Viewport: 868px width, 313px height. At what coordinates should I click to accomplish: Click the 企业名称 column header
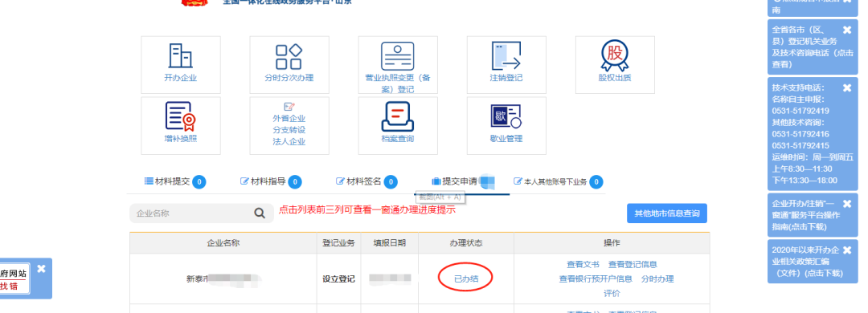pyautogui.click(x=223, y=242)
